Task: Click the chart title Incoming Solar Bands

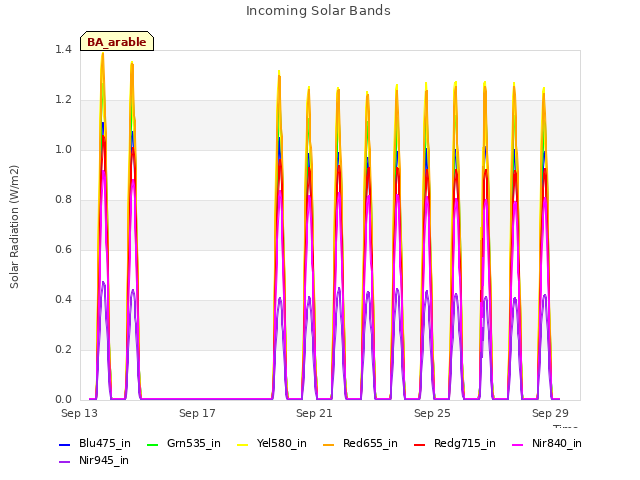Action: 318,11
